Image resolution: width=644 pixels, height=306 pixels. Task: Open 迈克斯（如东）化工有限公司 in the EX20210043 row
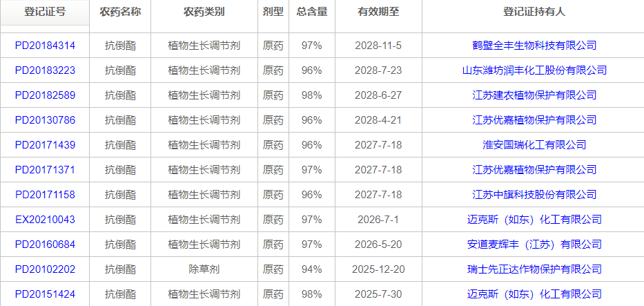click(x=534, y=220)
